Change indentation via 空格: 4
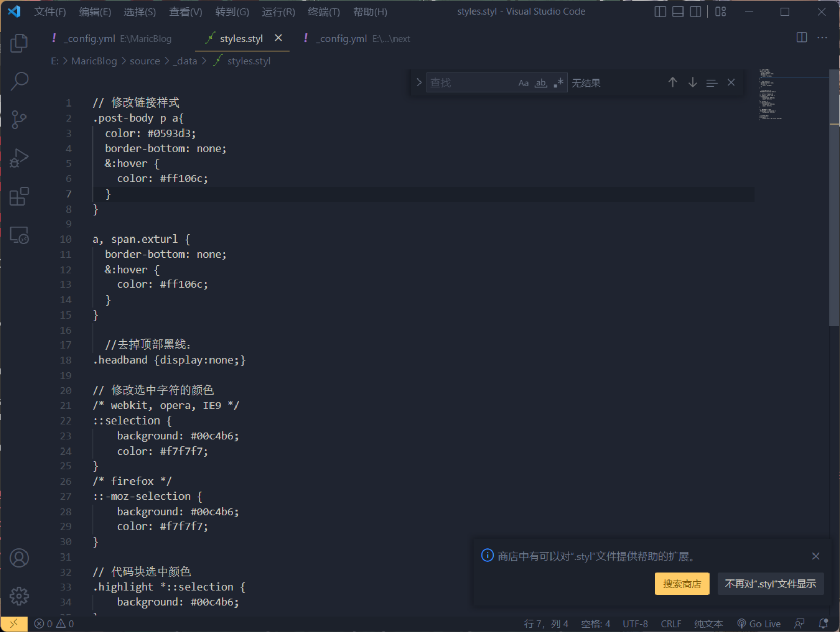 pos(595,624)
